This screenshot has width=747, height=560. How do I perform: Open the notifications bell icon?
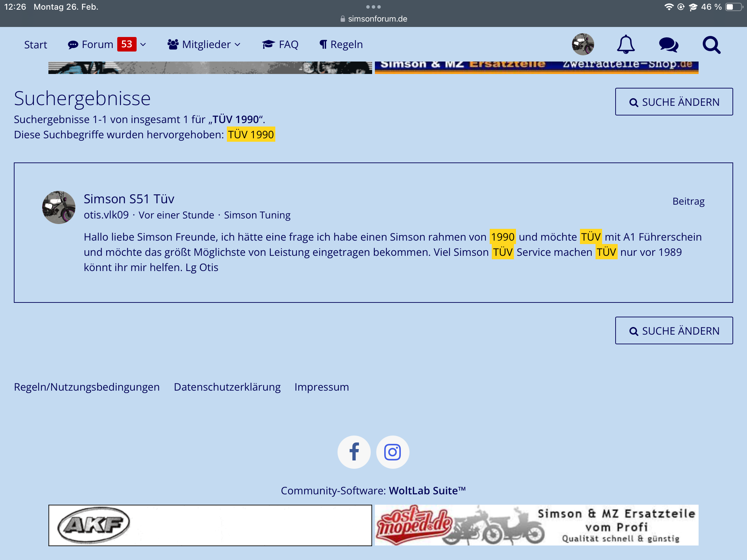pyautogui.click(x=626, y=44)
